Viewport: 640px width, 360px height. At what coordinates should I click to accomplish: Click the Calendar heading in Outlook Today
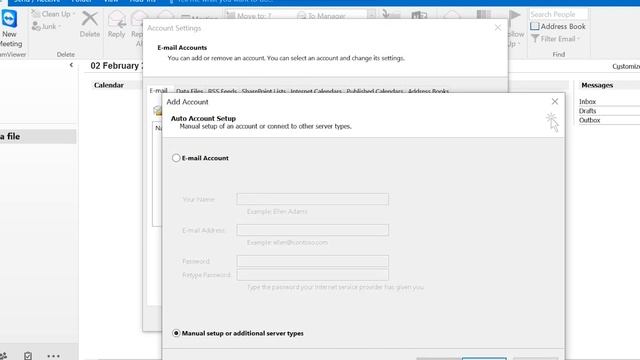coord(109,85)
